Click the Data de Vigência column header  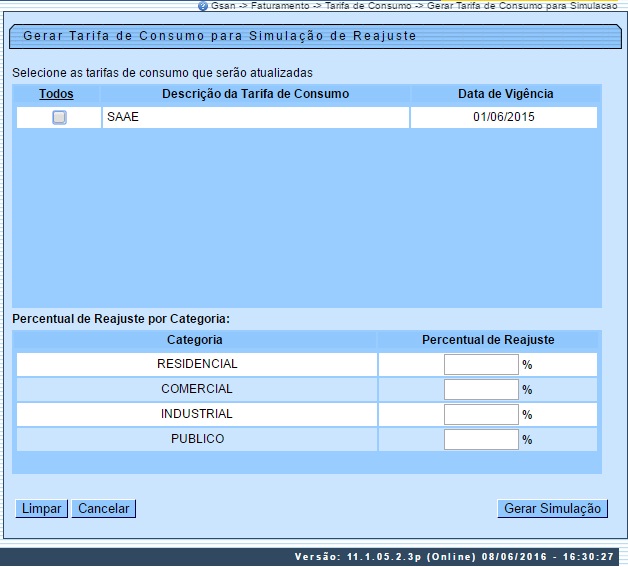tap(505, 94)
